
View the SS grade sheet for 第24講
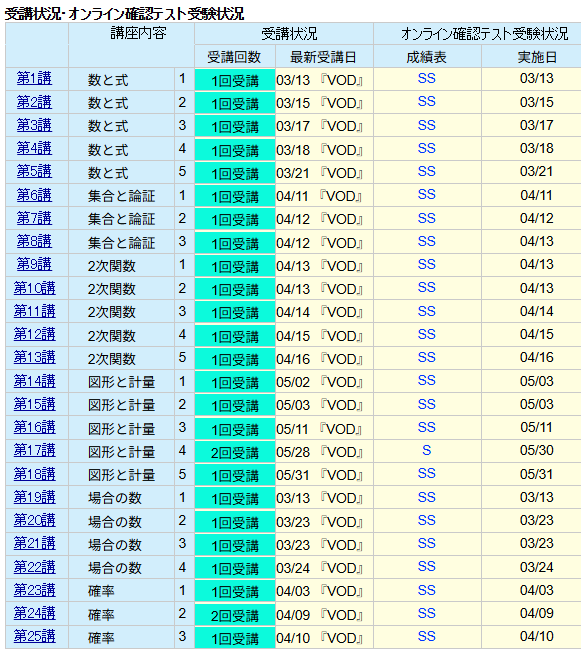(x=426, y=613)
